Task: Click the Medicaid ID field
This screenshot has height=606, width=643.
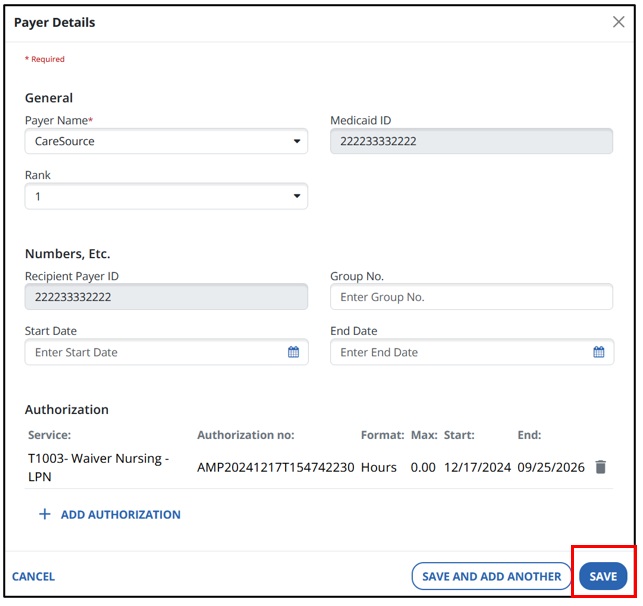Action: click(x=471, y=141)
